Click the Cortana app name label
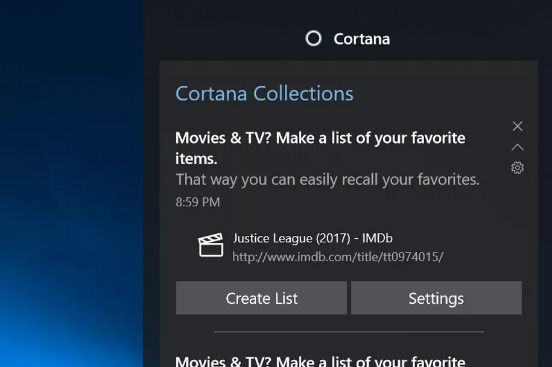 click(362, 39)
